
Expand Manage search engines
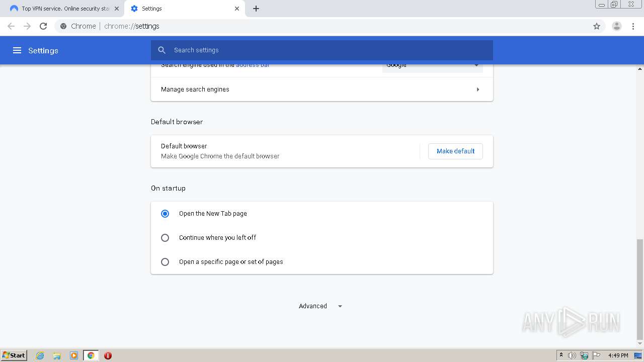322,89
